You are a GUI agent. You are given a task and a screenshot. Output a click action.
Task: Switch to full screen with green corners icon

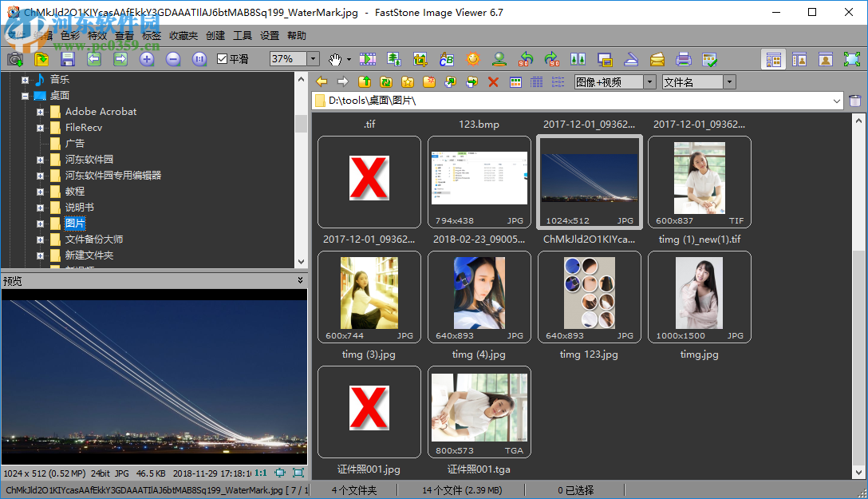click(x=850, y=58)
